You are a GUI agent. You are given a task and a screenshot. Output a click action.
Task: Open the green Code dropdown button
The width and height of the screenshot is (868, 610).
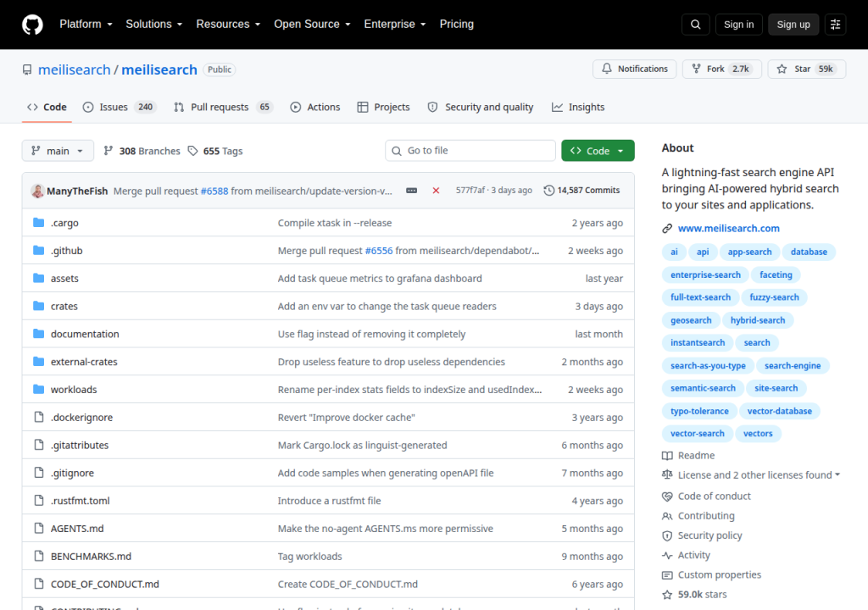(598, 151)
